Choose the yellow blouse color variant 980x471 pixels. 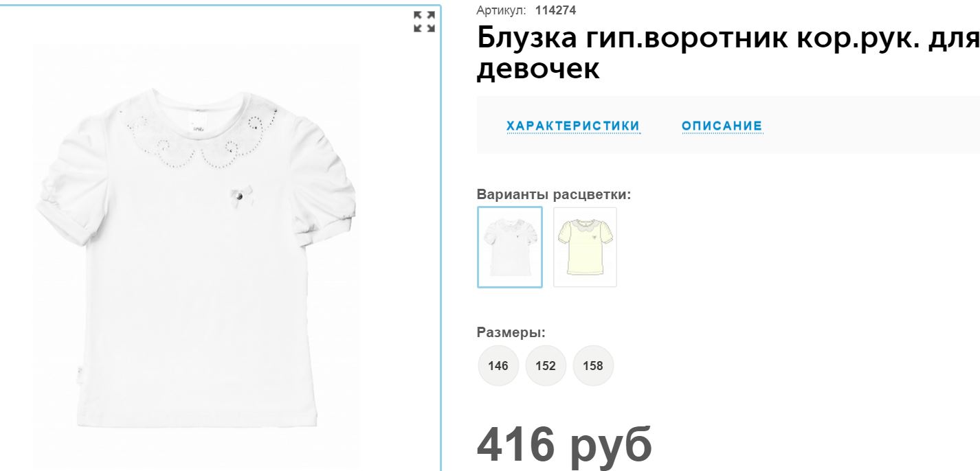click(x=585, y=247)
